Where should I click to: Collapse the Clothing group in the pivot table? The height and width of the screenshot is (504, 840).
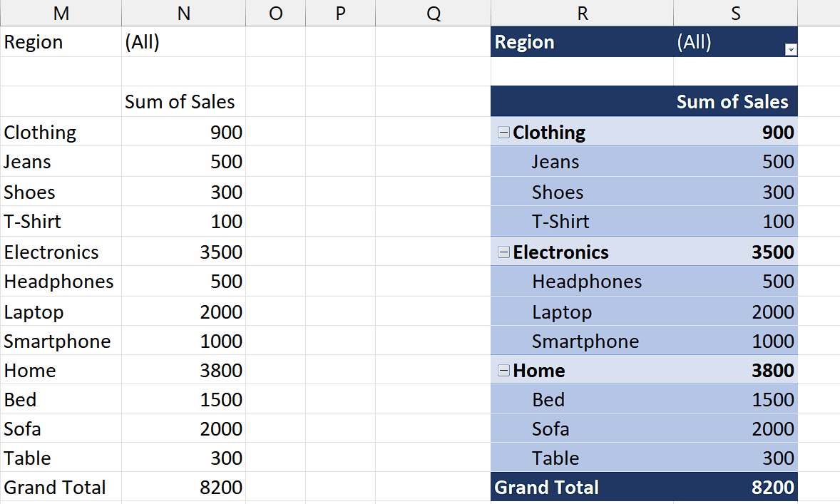(x=503, y=132)
